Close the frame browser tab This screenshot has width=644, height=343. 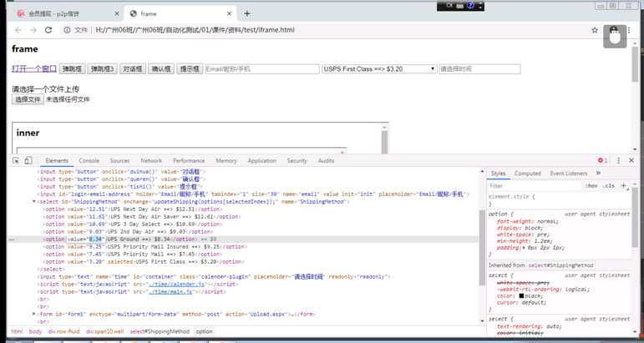229,13
